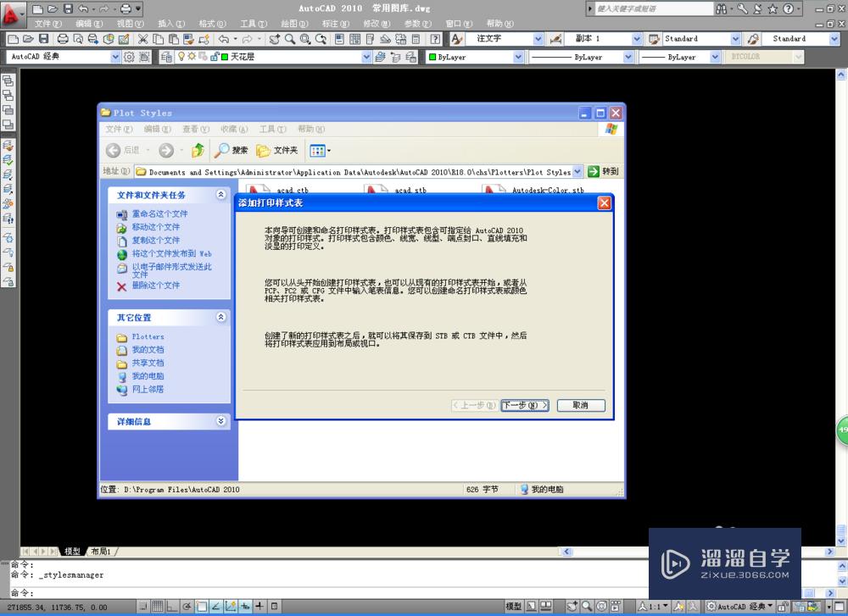
Task: Click the keyword search input field
Action: (x=653, y=8)
